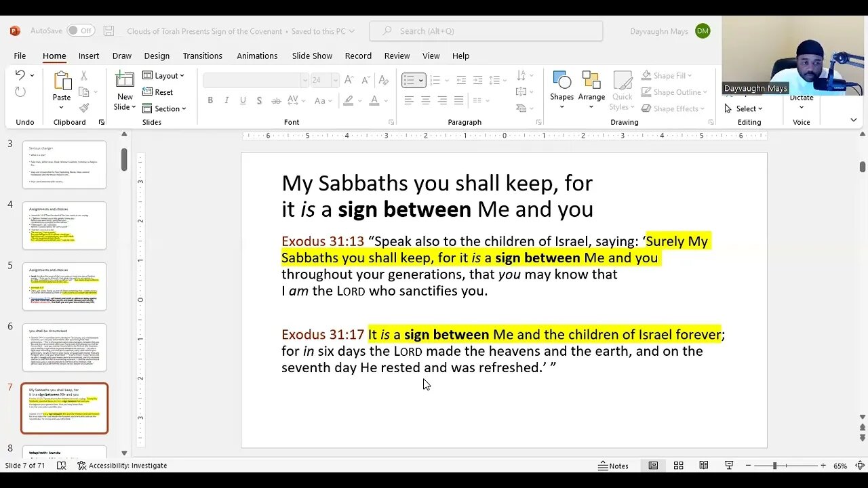Click the Search box in title bar
Screen dimensions: 868x488
pos(486,30)
